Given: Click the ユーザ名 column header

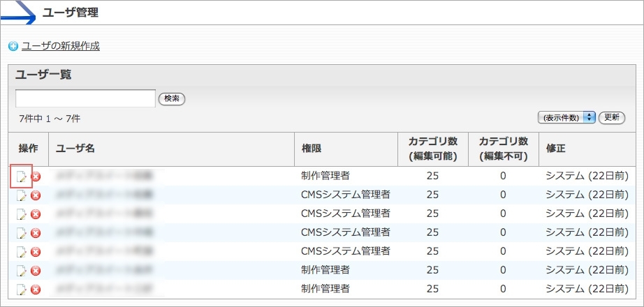Looking at the screenshot, I should point(75,149).
